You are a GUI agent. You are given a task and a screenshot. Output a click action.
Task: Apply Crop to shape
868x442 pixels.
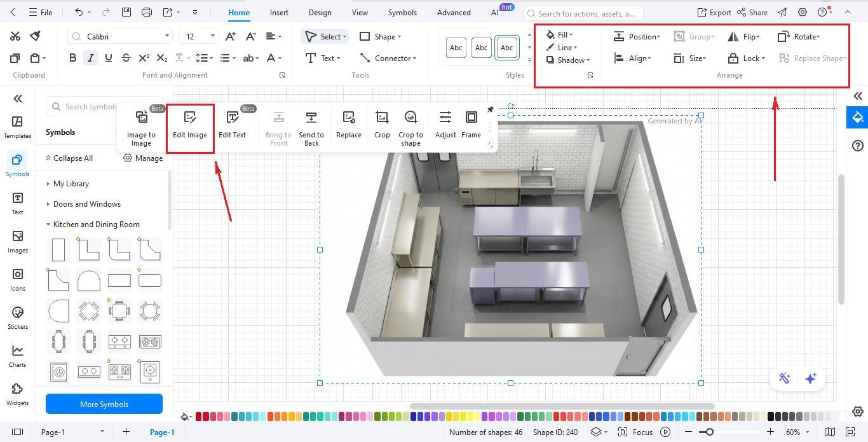coord(410,126)
